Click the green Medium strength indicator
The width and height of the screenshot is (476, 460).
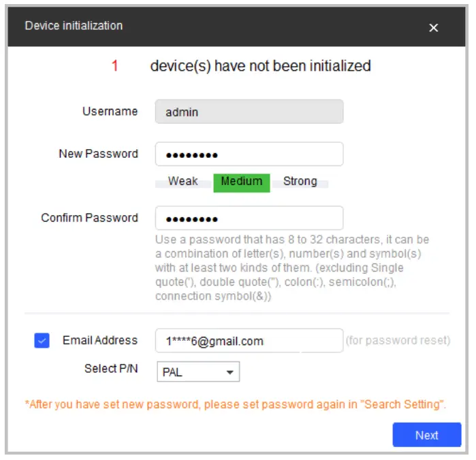(241, 182)
